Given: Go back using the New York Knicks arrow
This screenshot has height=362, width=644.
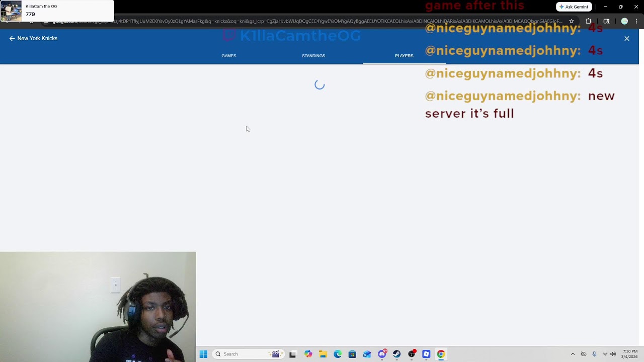Looking at the screenshot, I should pyautogui.click(x=12, y=38).
